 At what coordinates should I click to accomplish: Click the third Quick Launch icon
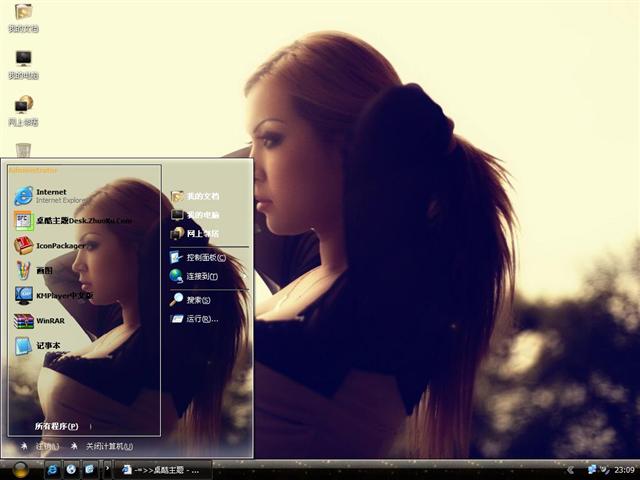pos(89,470)
